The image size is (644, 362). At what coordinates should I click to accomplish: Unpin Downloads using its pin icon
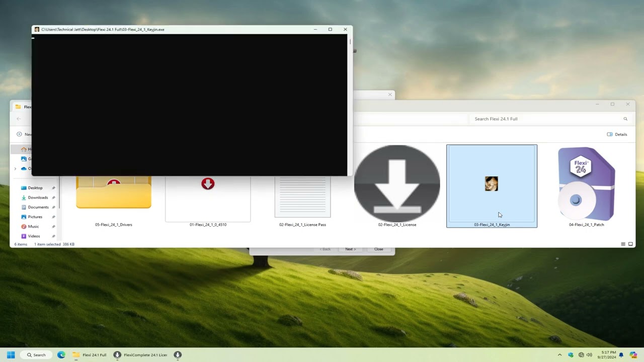tap(53, 198)
